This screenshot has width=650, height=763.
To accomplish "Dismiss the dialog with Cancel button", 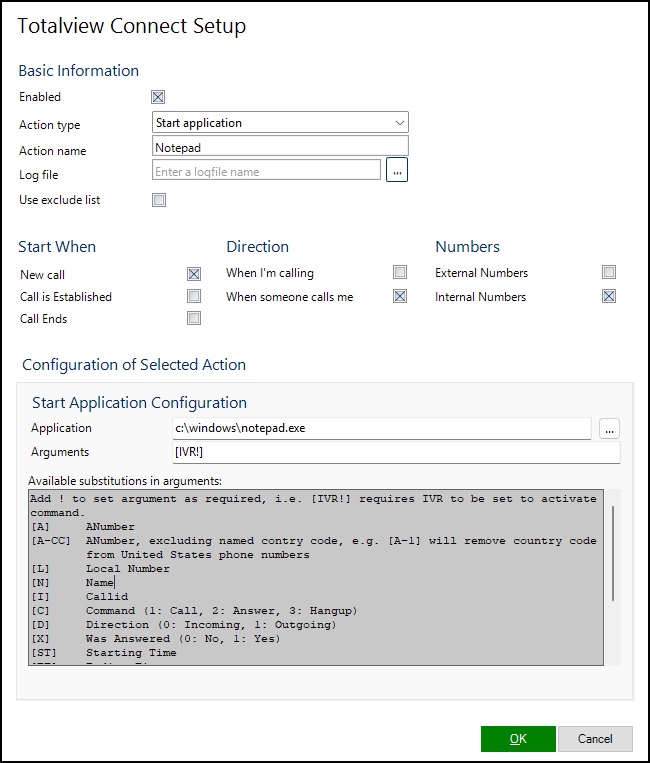I will point(595,739).
